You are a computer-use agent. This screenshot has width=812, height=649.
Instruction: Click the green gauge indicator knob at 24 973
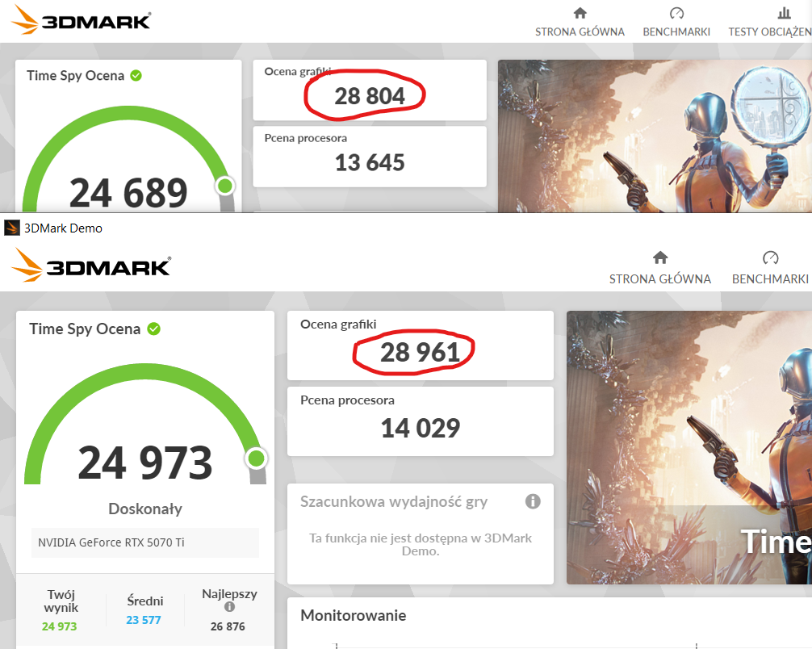257,458
